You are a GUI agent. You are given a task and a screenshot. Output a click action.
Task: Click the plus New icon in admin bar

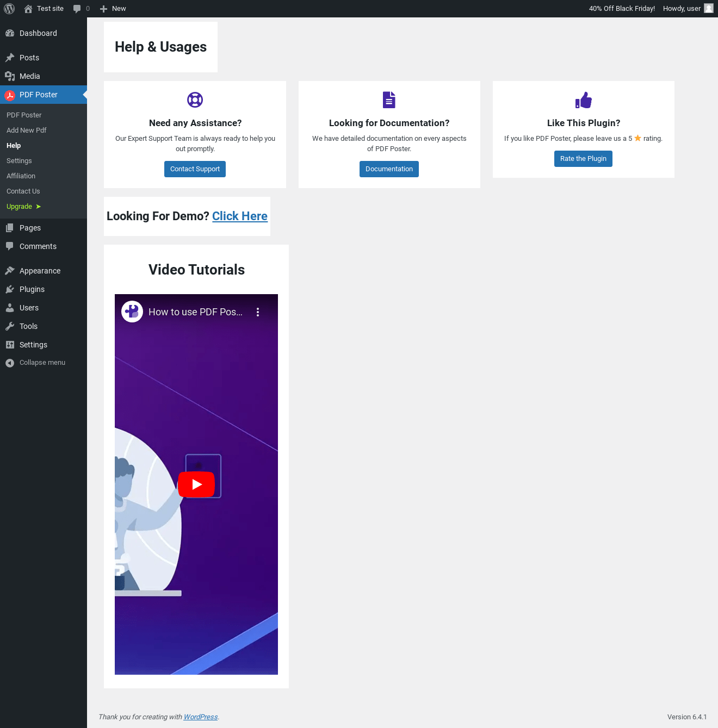pyautogui.click(x=103, y=9)
